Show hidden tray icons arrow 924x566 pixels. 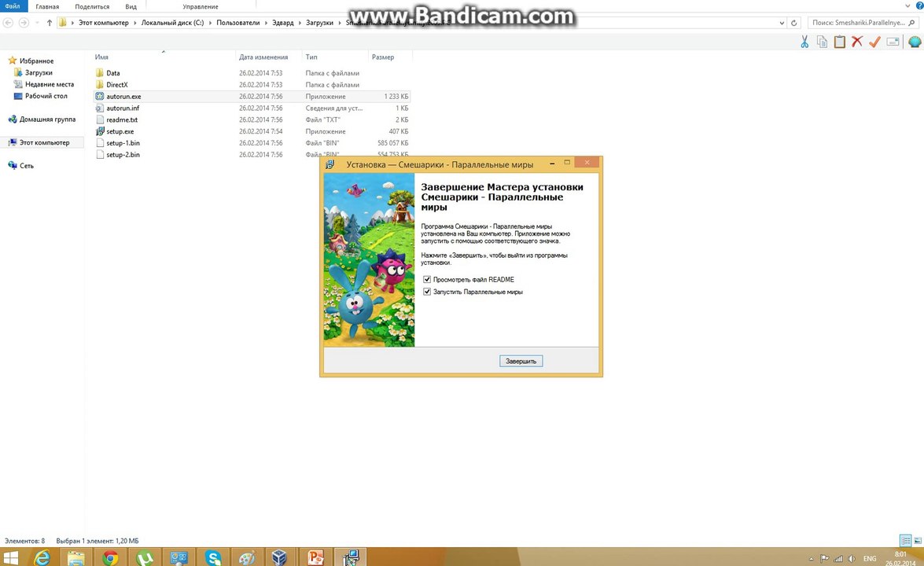(812, 558)
